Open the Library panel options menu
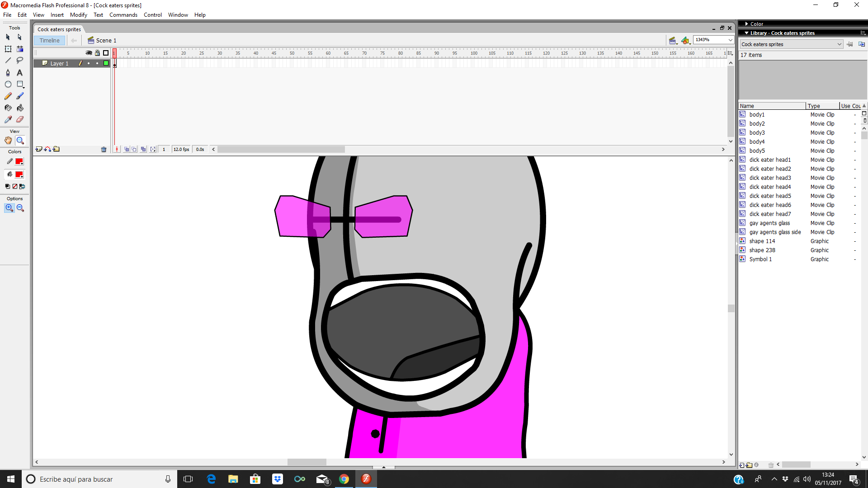 point(863,33)
